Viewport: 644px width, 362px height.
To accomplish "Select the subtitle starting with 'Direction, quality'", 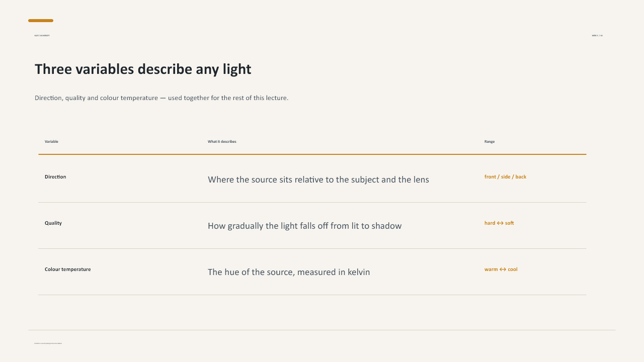I will (x=162, y=98).
